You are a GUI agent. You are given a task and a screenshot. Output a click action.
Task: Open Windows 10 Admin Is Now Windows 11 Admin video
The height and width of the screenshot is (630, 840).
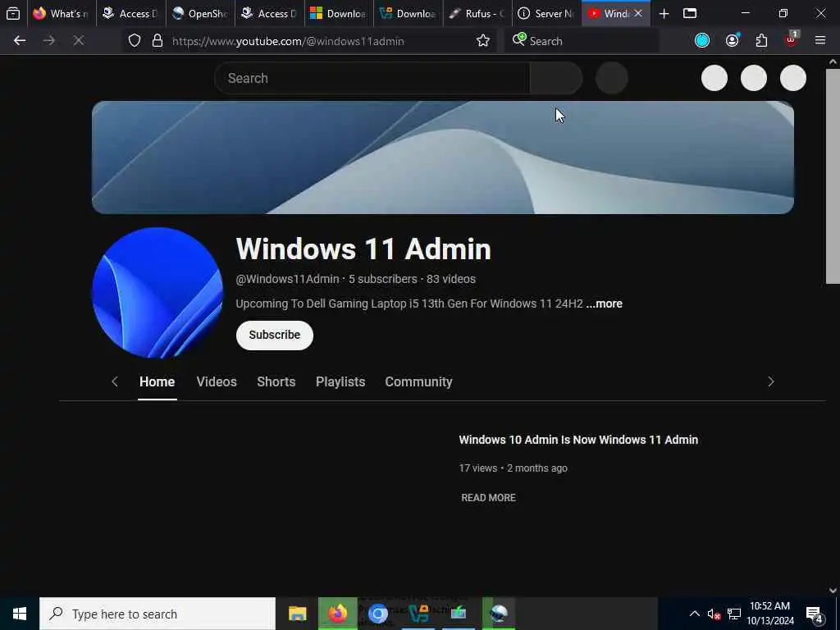578,440
